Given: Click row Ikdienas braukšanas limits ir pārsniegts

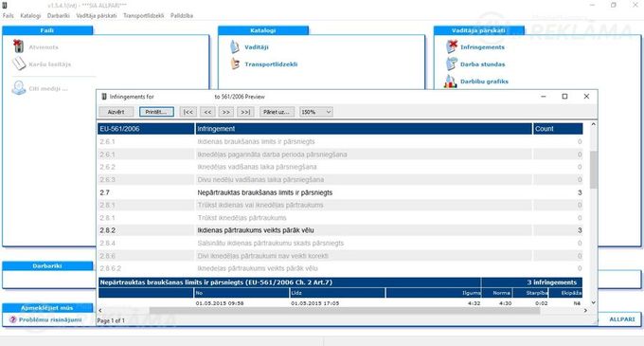Looking at the screenshot, I should coord(340,141).
